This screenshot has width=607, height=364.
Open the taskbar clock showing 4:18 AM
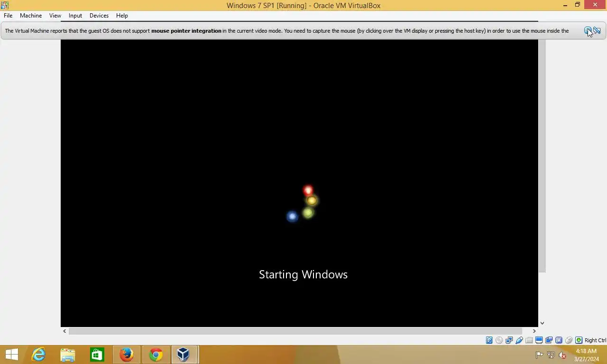point(586,355)
